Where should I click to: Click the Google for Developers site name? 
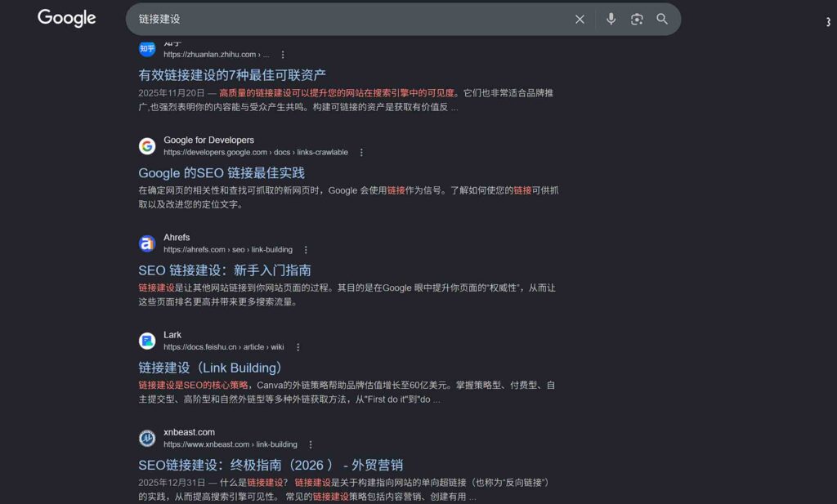(x=208, y=140)
